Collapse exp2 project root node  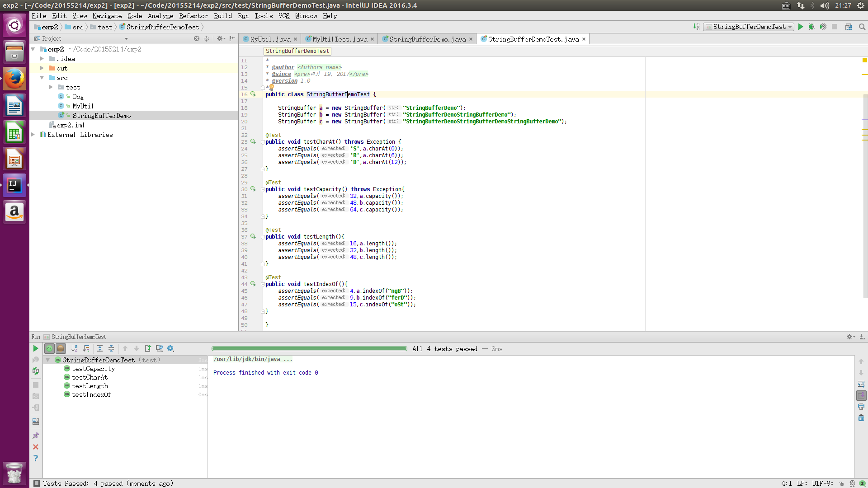[33, 49]
